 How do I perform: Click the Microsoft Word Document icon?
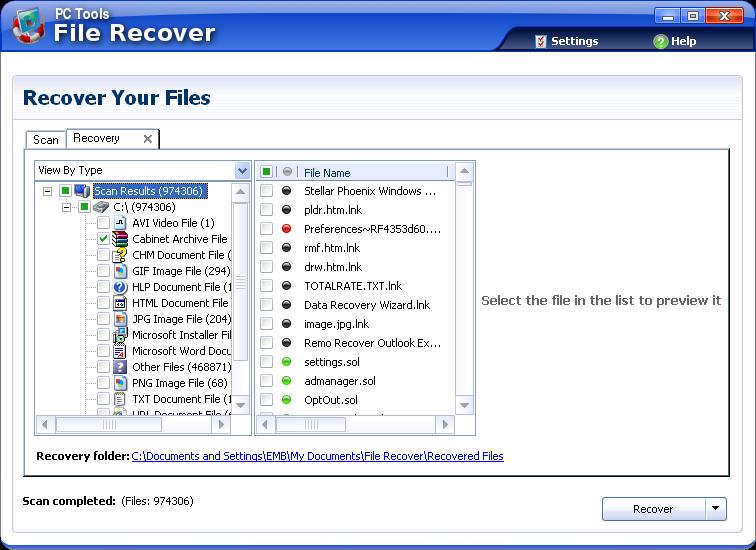[x=120, y=351]
